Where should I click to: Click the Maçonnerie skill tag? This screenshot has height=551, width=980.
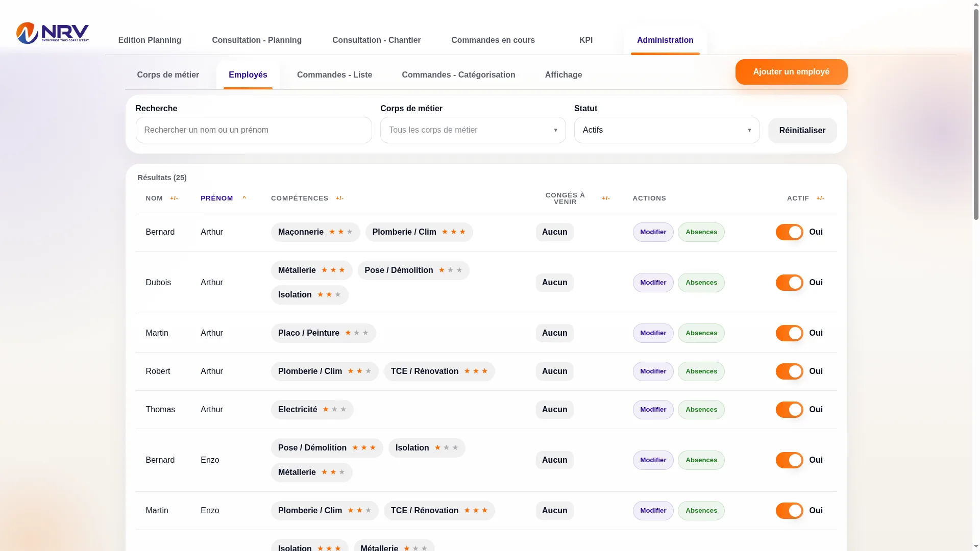[315, 232]
